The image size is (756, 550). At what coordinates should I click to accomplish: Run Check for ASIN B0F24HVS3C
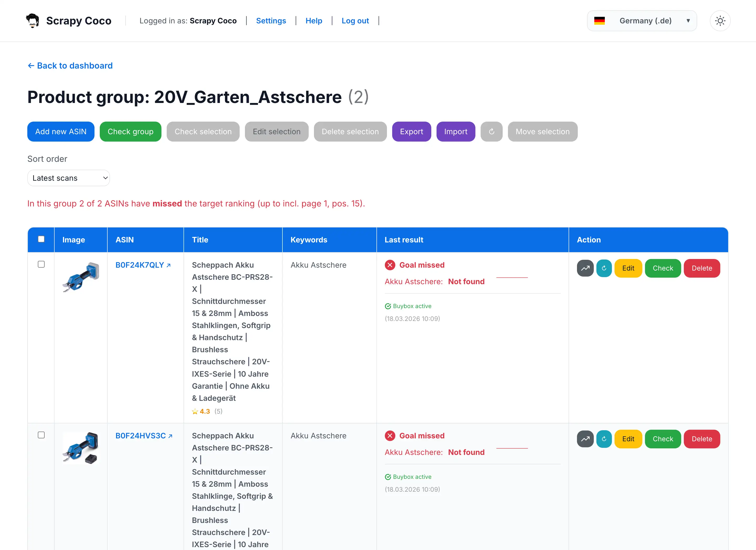click(x=663, y=439)
